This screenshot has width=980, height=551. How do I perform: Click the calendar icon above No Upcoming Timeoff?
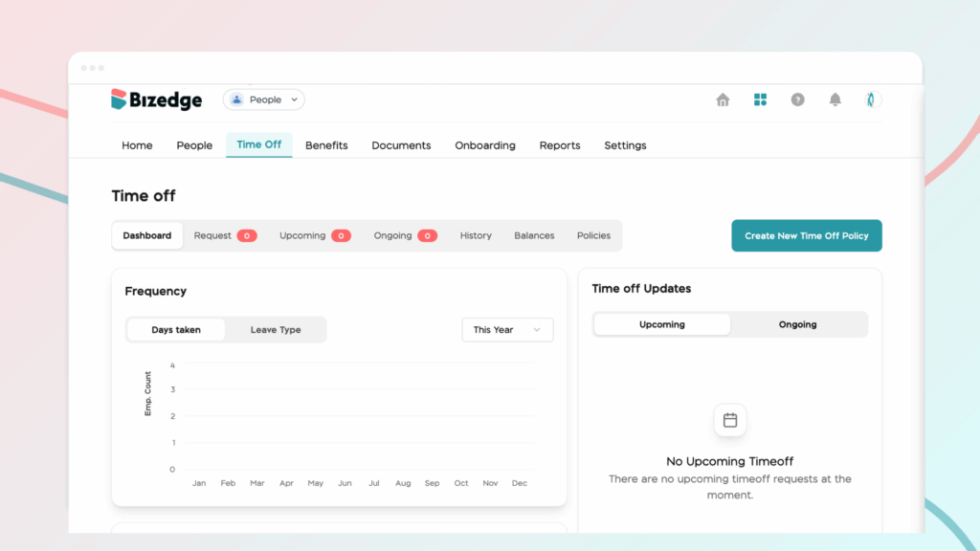coord(730,420)
